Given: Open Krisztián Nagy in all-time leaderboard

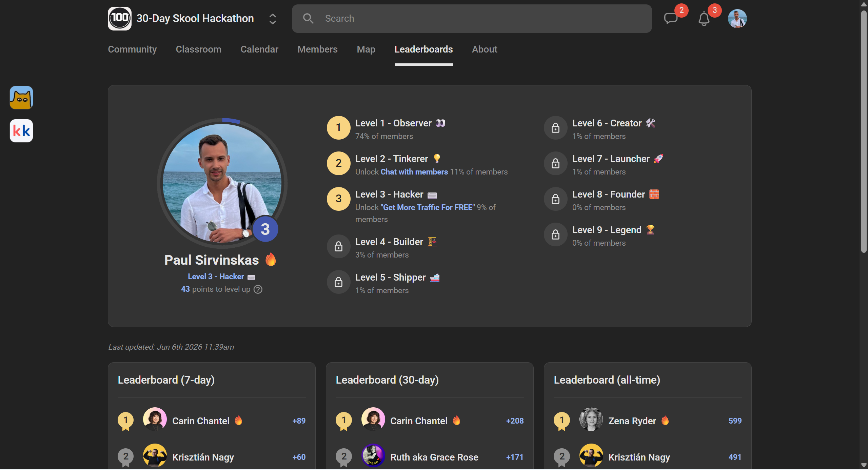Looking at the screenshot, I should pos(639,457).
